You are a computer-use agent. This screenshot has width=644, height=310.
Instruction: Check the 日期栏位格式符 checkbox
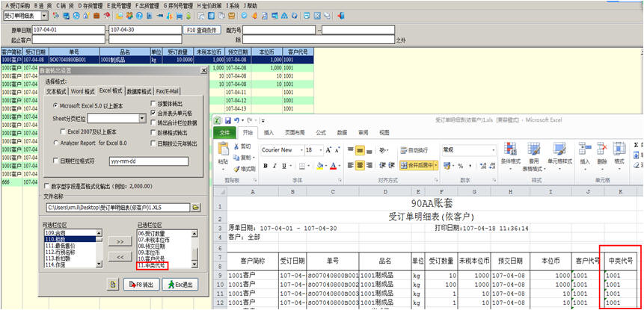[56, 161]
